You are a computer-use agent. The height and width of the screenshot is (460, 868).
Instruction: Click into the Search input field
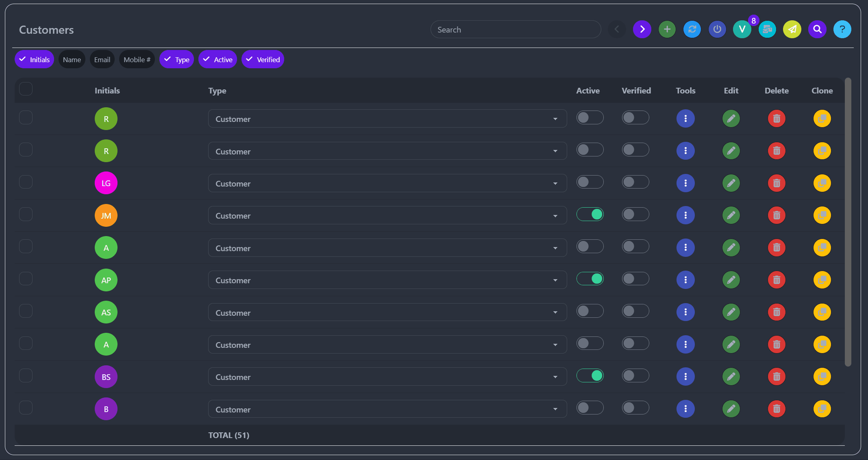coord(515,30)
